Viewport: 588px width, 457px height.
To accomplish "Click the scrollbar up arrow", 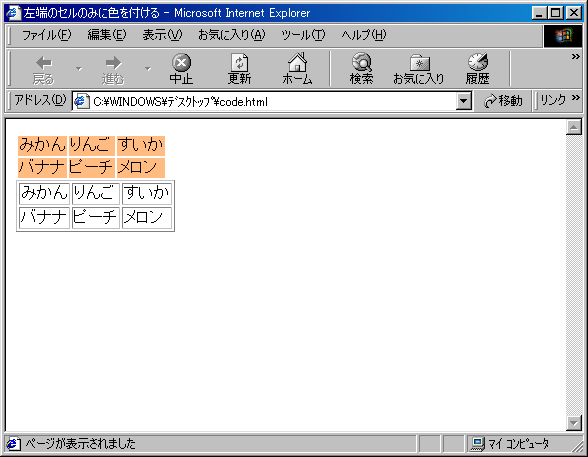I will pos(574,127).
